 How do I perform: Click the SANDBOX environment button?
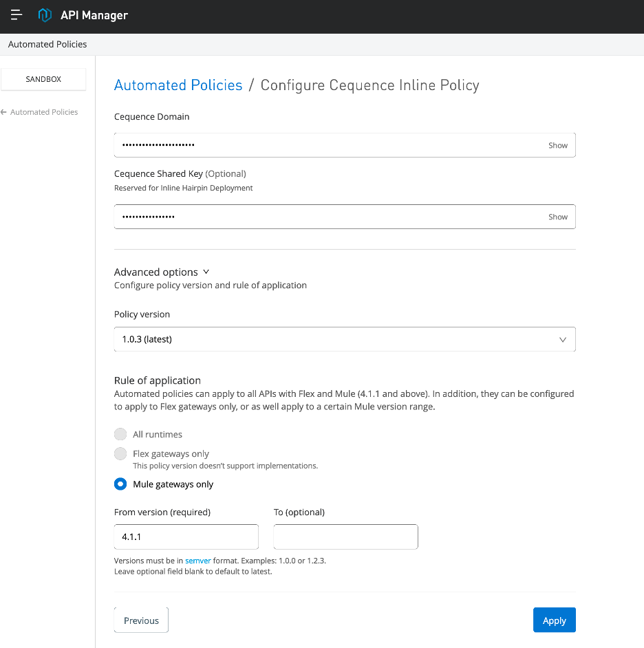click(x=43, y=79)
